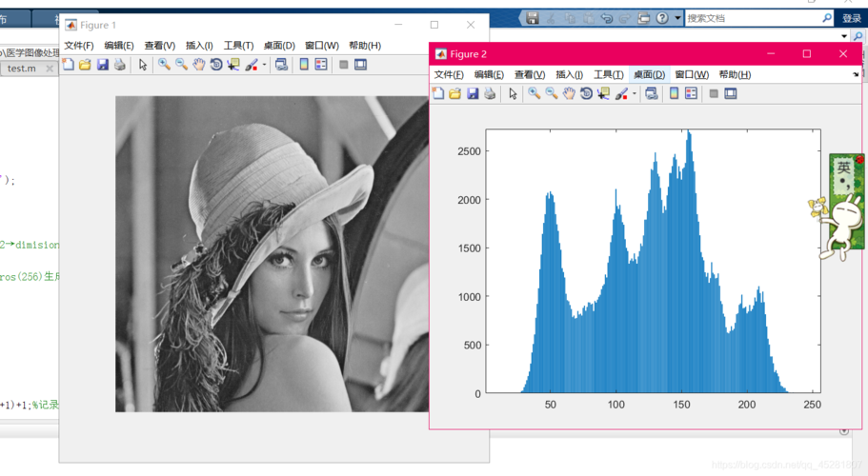The width and height of the screenshot is (868, 476).
Task: Enable Zoom Out tool in Figure 1
Action: [x=182, y=65]
